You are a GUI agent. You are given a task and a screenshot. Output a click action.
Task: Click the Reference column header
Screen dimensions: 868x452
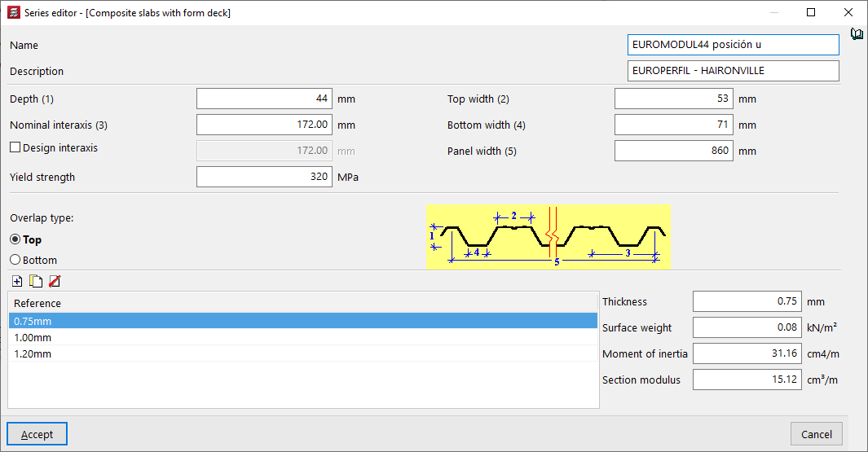pyautogui.click(x=302, y=303)
